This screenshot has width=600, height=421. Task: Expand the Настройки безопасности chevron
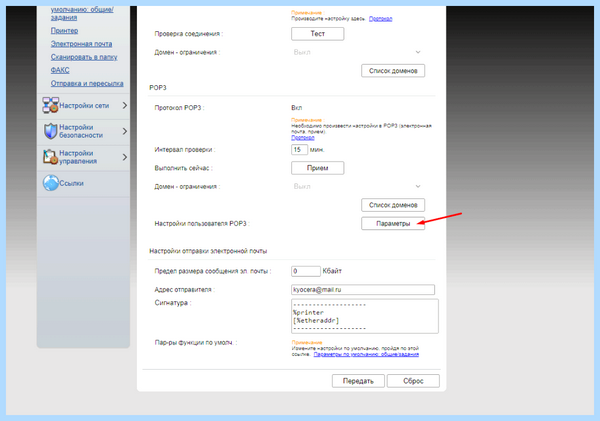pos(125,131)
